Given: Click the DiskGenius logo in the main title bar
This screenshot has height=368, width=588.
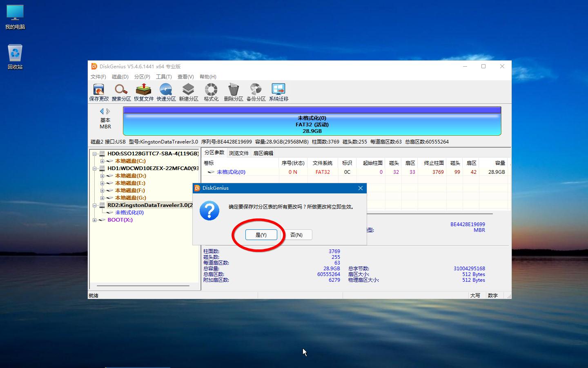Looking at the screenshot, I should point(94,66).
